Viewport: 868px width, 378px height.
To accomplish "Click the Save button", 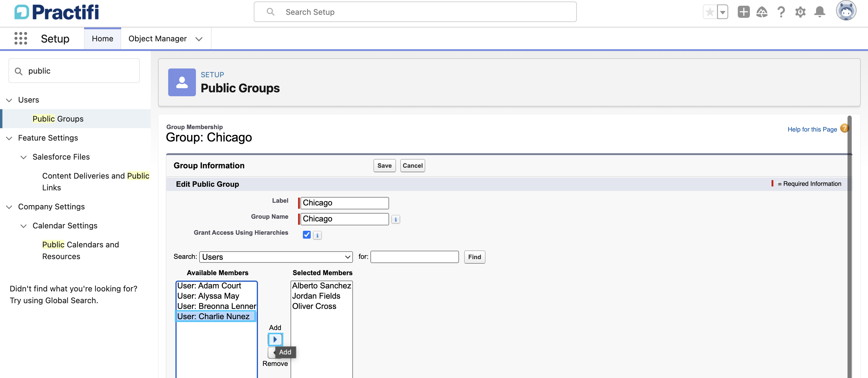I will click(x=384, y=166).
